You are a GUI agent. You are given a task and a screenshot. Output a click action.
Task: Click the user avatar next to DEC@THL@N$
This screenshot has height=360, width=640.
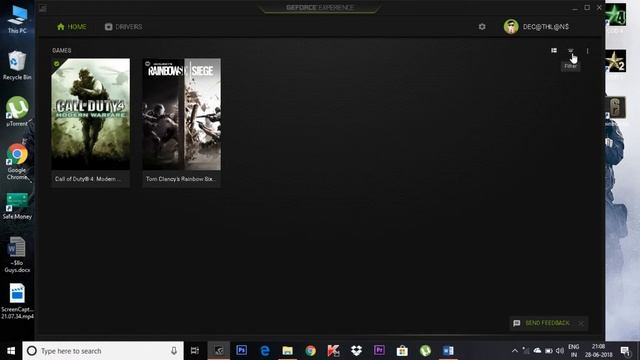(x=511, y=27)
